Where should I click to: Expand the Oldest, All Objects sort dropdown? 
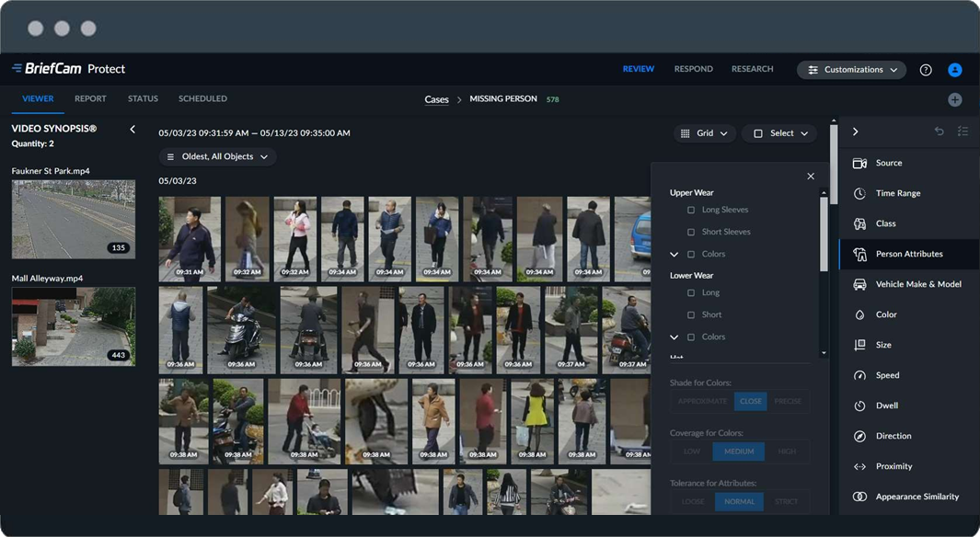point(217,157)
